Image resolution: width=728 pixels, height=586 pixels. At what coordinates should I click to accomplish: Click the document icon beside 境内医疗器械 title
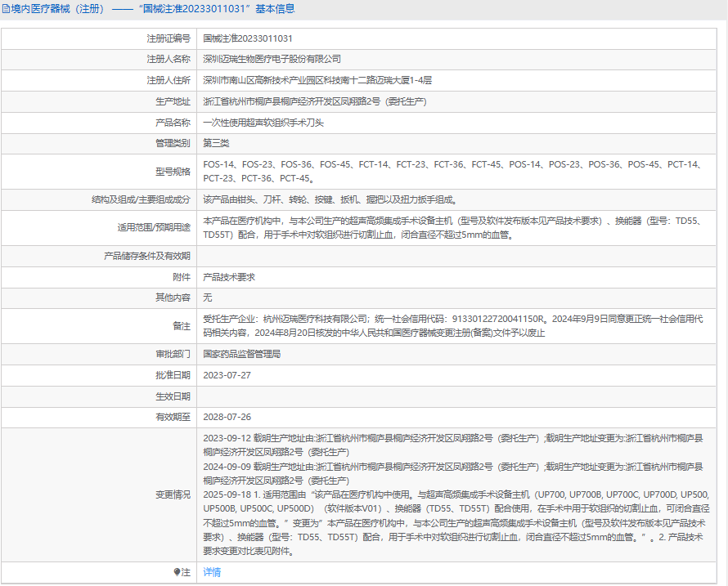pos(6,9)
